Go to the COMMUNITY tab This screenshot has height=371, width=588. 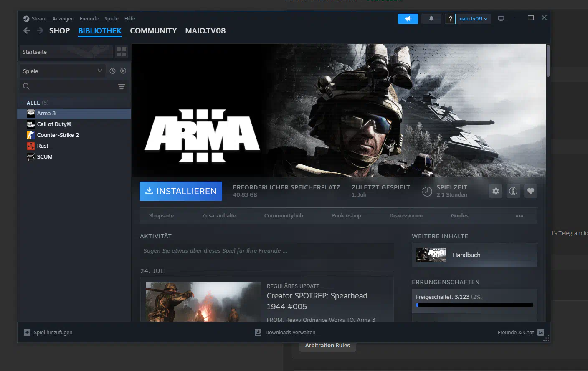point(153,31)
